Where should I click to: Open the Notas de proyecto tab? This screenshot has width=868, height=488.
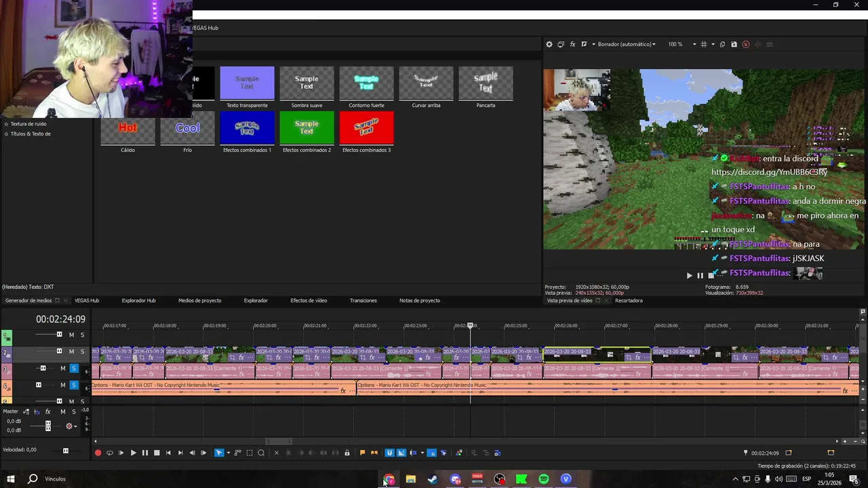(x=419, y=300)
